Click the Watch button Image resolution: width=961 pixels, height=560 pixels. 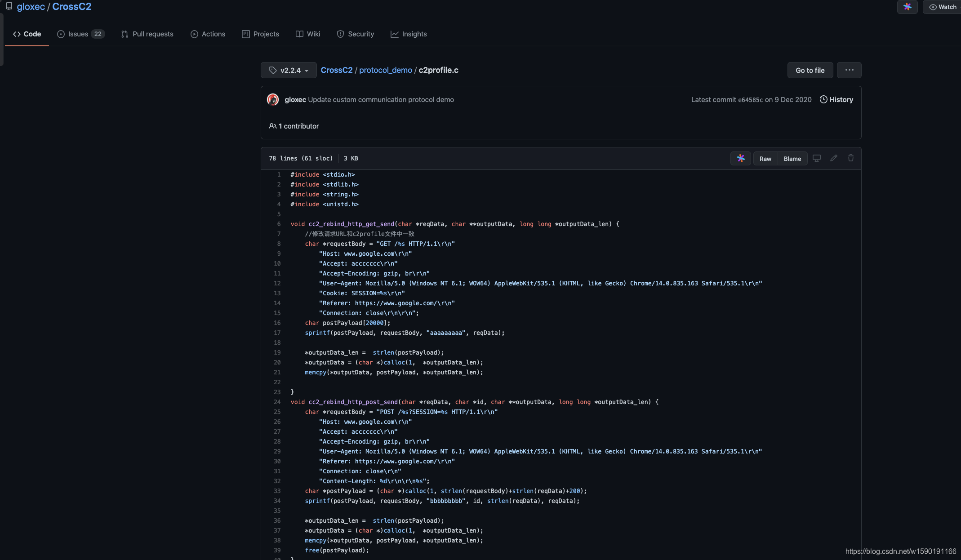[943, 7]
